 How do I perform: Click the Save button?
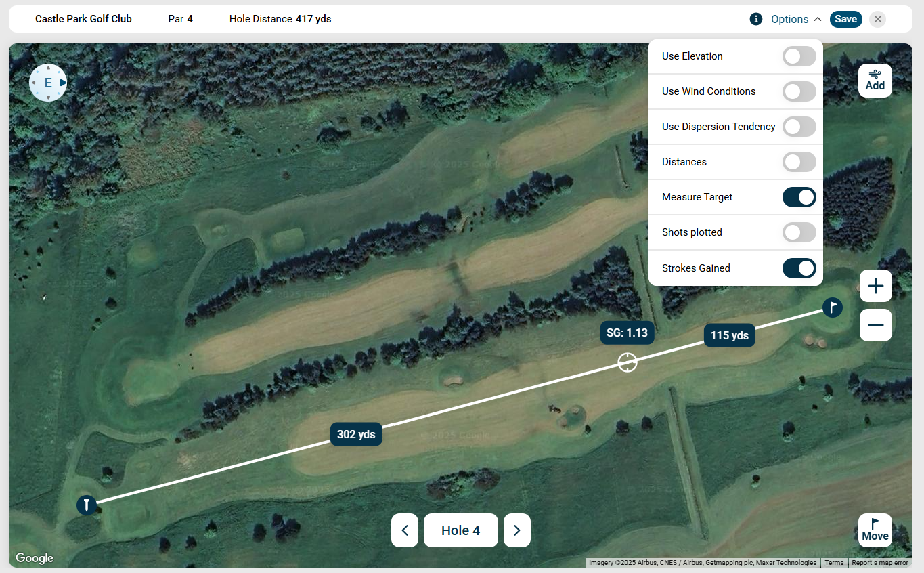[845, 19]
